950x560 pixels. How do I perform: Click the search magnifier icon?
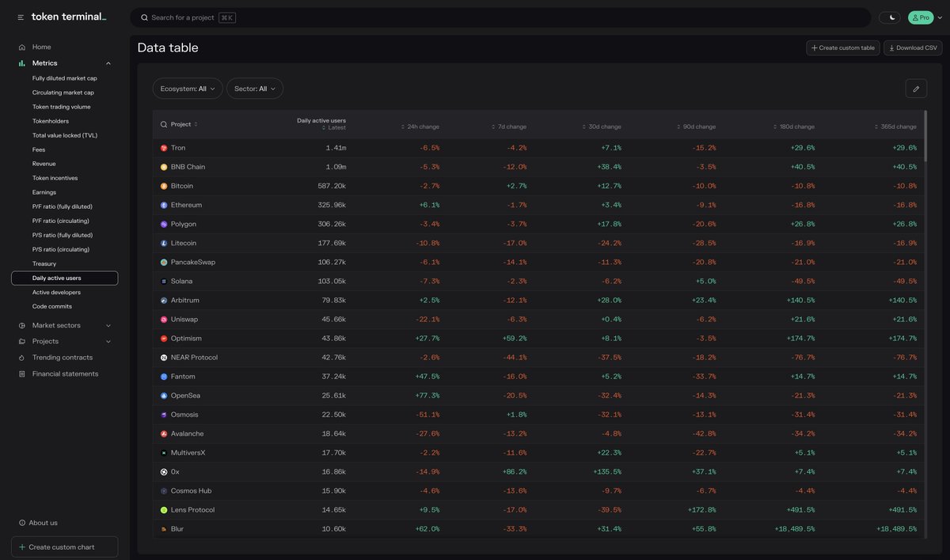144,17
